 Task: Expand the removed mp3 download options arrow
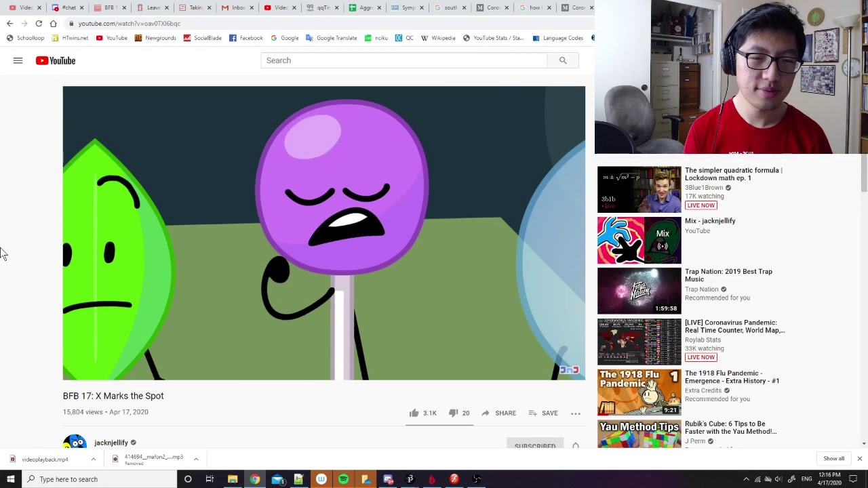(x=196, y=460)
